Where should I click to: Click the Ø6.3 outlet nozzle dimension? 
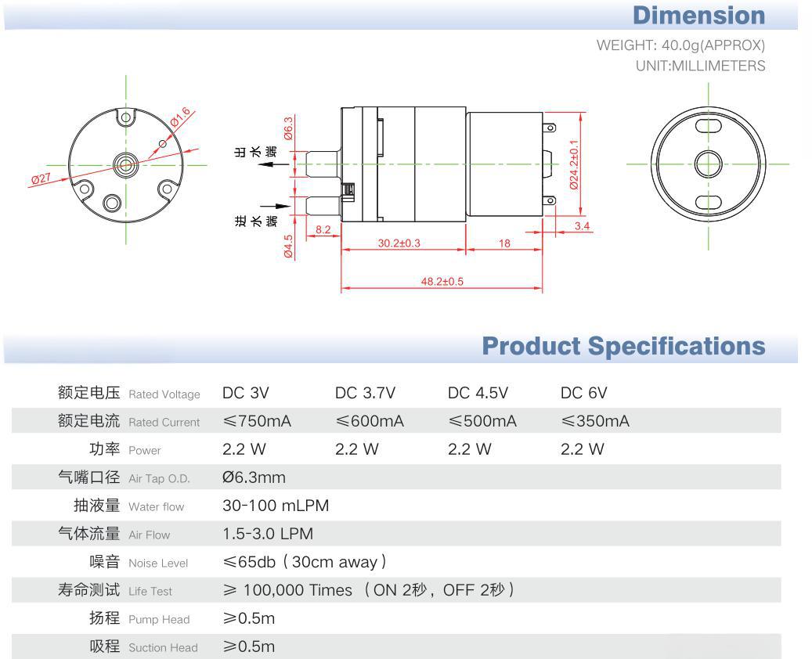click(x=288, y=128)
